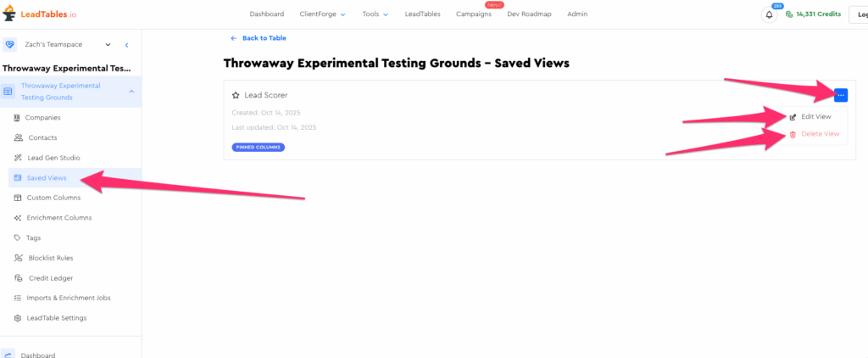Viewport: 868px width, 358px height.
Task: Click the Lead Gen Studio wand icon
Action: pos(19,158)
